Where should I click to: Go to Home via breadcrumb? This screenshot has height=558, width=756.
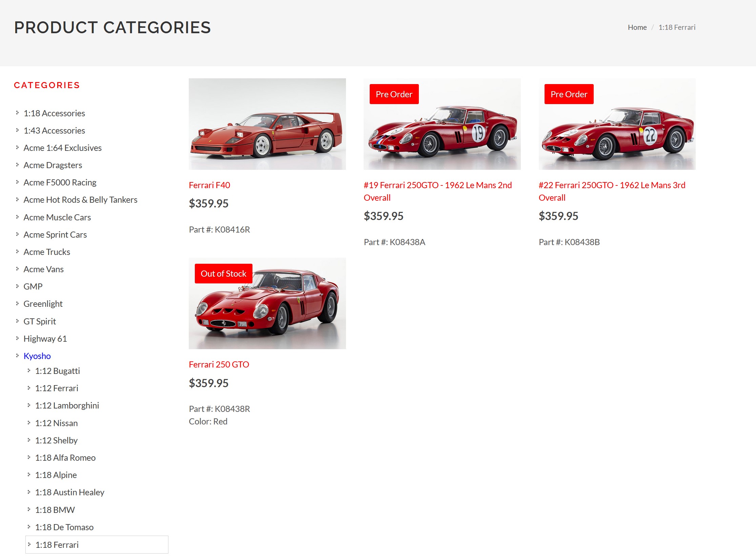pyautogui.click(x=637, y=27)
